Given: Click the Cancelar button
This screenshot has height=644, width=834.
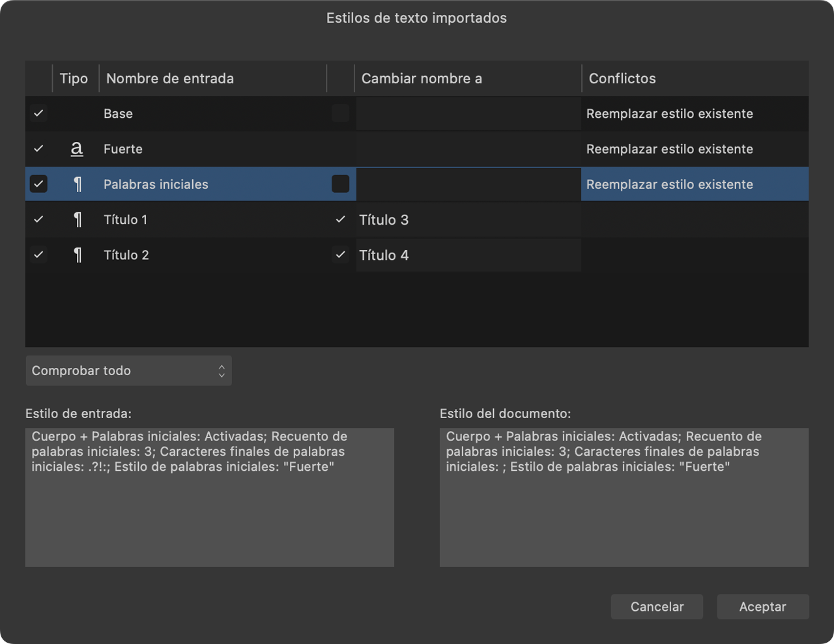Looking at the screenshot, I should [x=657, y=606].
